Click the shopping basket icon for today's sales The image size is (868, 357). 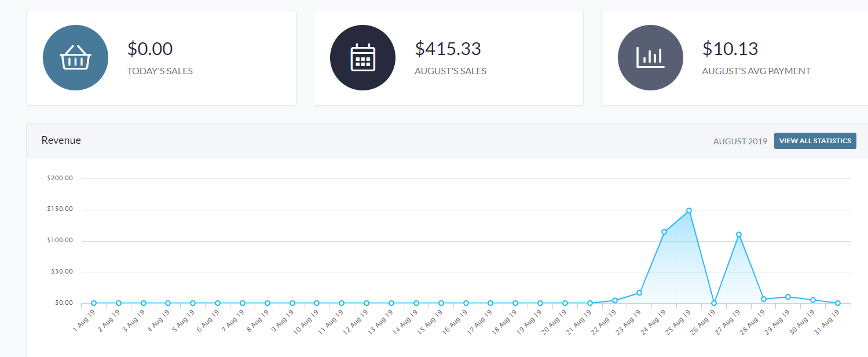75,58
